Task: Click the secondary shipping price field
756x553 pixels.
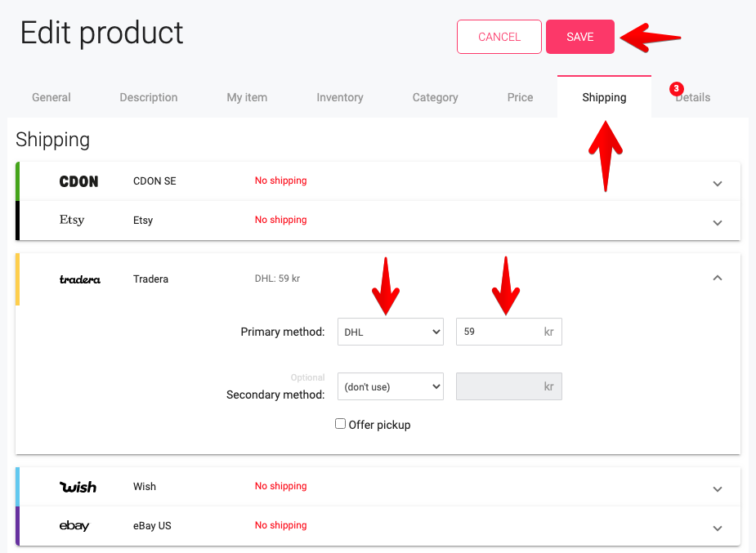Action: coord(509,386)
